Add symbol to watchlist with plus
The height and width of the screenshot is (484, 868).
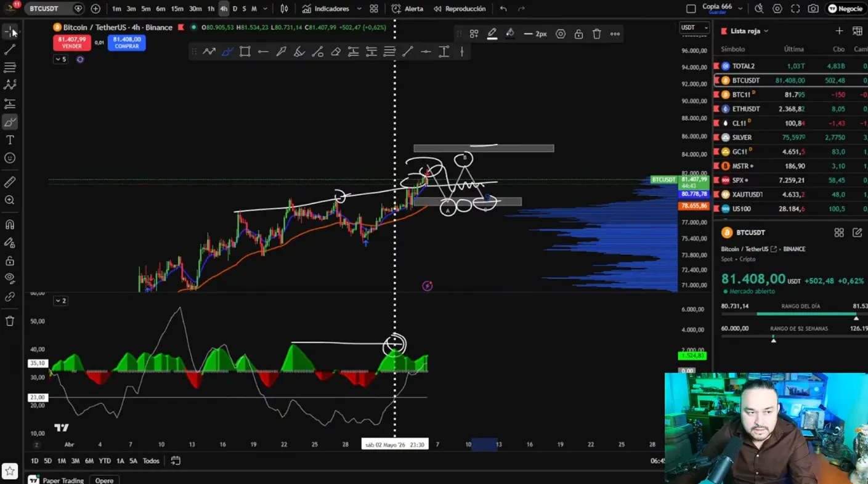tap(839, 31)
